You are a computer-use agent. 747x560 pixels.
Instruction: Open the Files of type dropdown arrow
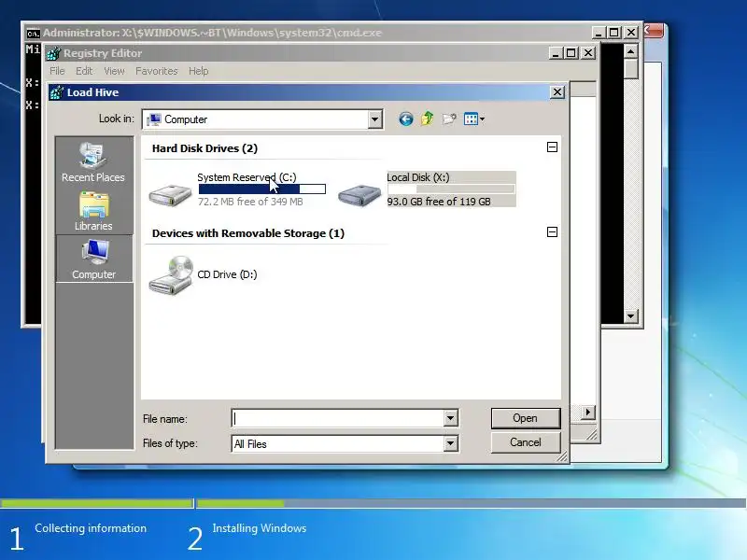450,444
